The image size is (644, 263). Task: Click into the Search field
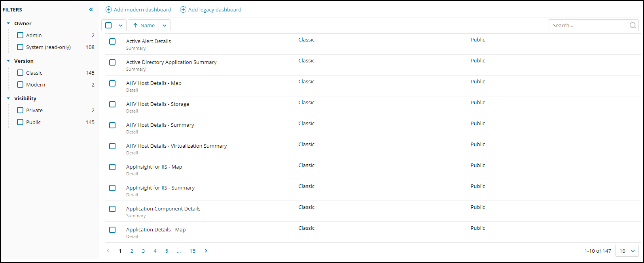(588, 25)
